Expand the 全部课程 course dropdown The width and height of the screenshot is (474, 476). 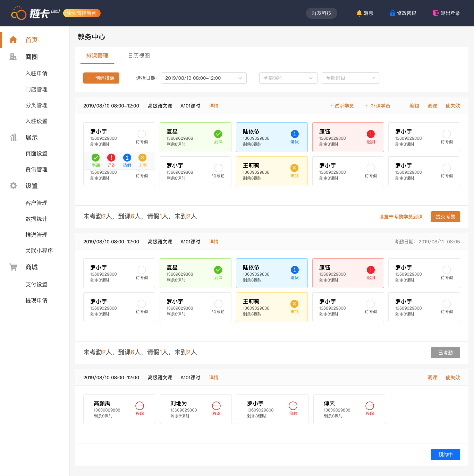click(x=288, y=78)
